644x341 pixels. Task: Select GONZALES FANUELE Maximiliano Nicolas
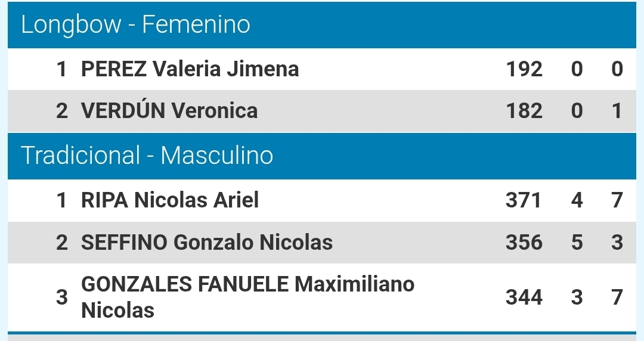coord(247,297)
